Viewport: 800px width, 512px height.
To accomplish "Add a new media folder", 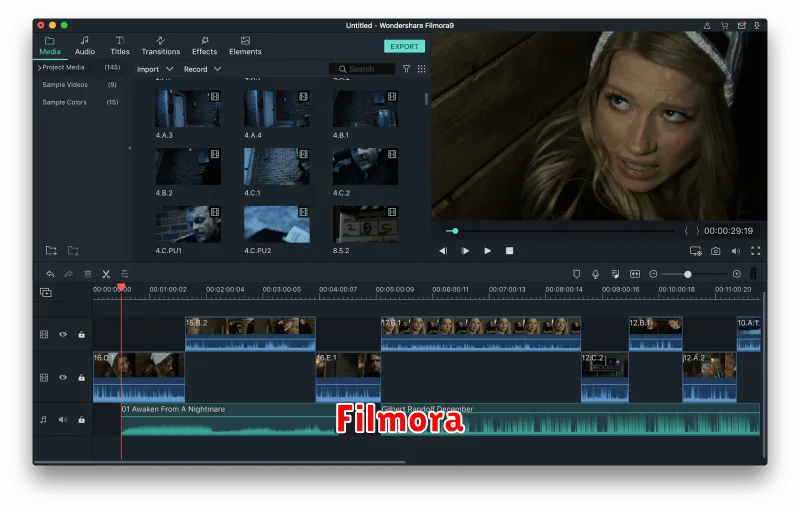I will pos(51,250).
